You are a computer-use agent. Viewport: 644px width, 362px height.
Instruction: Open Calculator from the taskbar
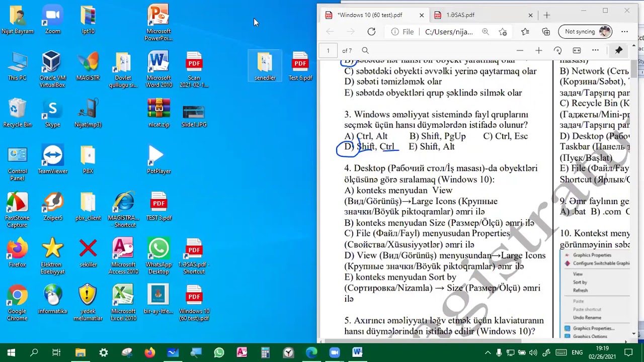[x=265, y=352]
